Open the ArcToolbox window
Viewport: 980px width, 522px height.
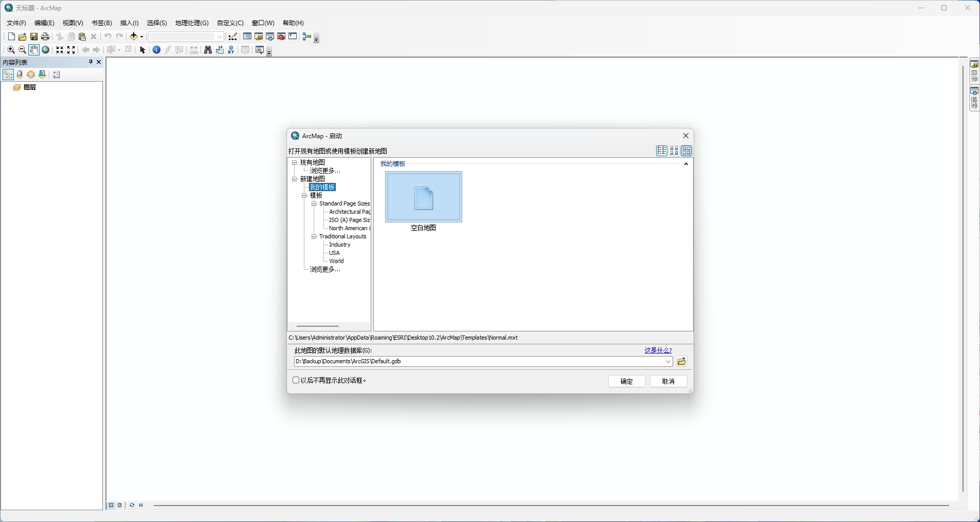pyautogui.click(x=281, y=36)
